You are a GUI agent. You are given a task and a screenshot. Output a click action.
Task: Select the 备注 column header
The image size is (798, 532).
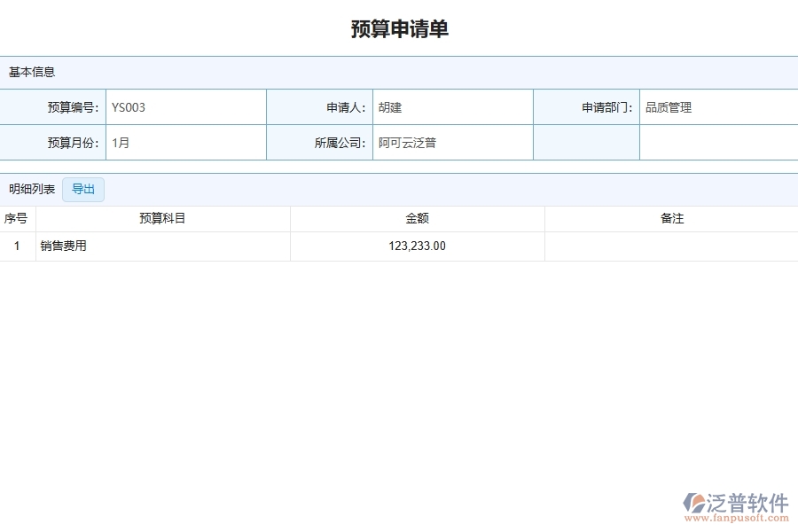coord(671,217)
